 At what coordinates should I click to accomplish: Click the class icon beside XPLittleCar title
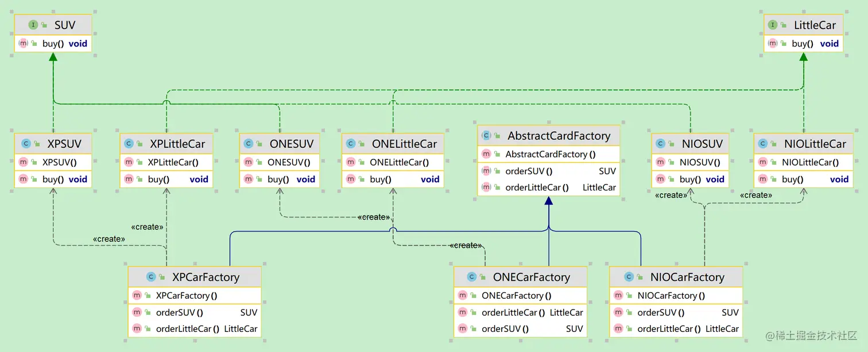pos(129,144)
